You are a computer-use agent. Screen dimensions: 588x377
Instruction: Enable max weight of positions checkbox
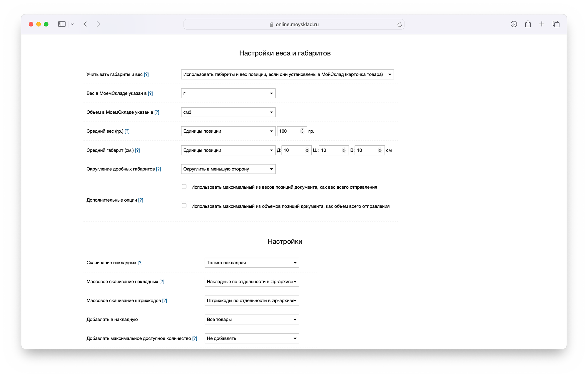tap(184, 187)
